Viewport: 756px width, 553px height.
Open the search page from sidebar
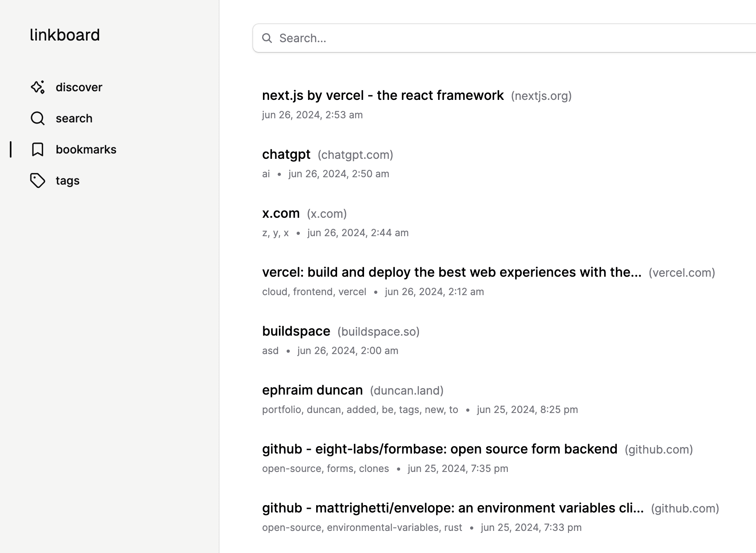[74, 118]
